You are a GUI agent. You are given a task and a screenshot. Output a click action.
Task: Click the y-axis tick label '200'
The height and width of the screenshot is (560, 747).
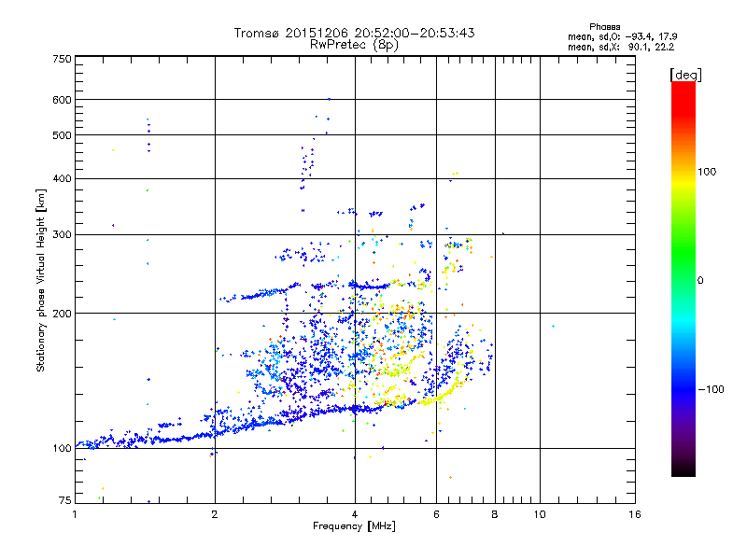pos(62,314)
